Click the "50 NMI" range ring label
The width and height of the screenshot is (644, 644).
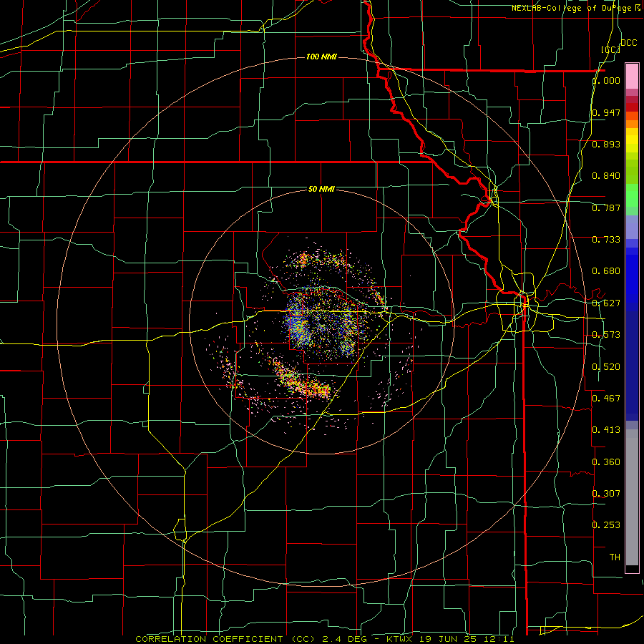(x=321, y=189)
